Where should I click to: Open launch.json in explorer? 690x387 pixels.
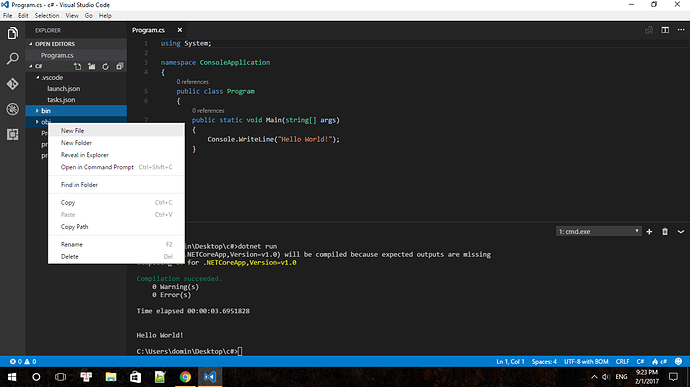tap(63, 88)
